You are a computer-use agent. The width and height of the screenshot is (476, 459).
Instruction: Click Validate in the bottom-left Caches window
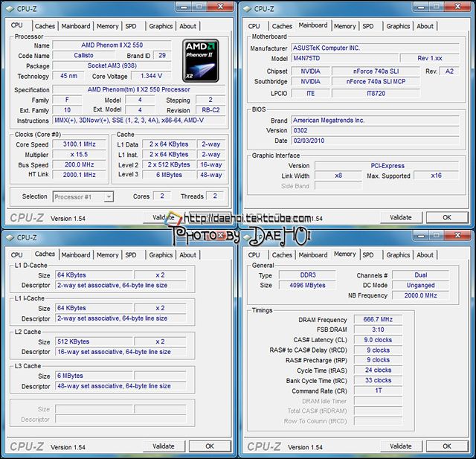(164, 446)
